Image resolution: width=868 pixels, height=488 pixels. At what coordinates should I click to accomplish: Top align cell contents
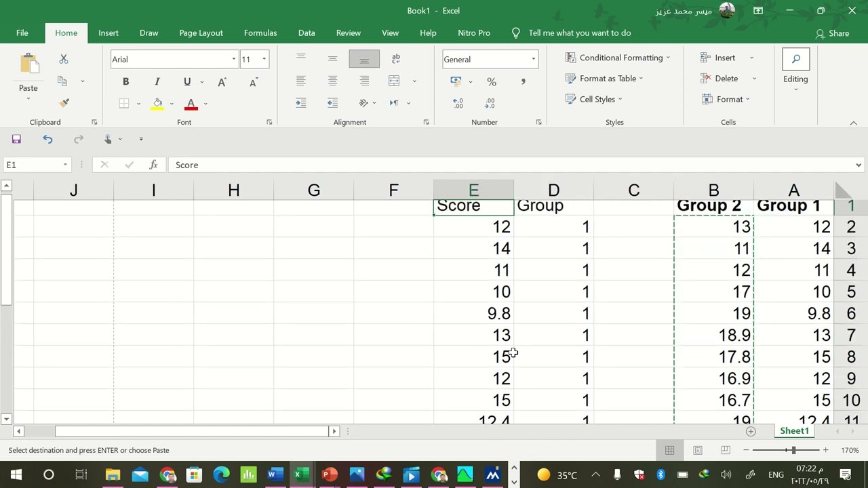(300, 59)
